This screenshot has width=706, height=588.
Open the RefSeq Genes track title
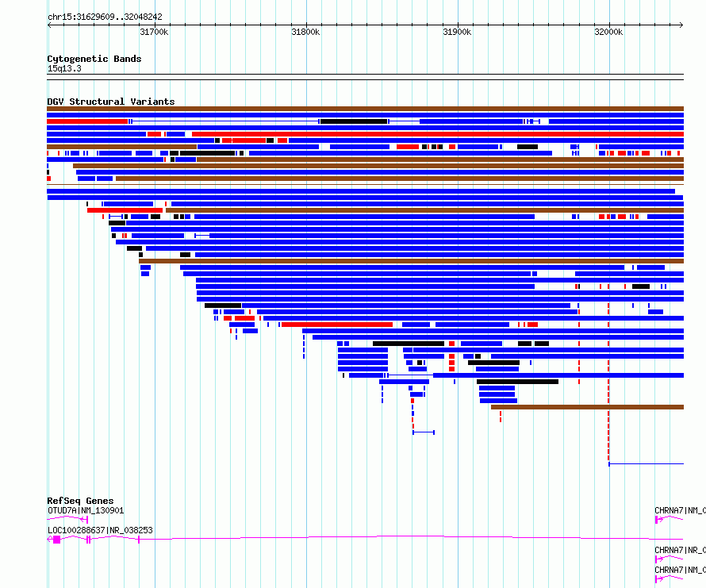pyautogui.click(x=80, y=501)
